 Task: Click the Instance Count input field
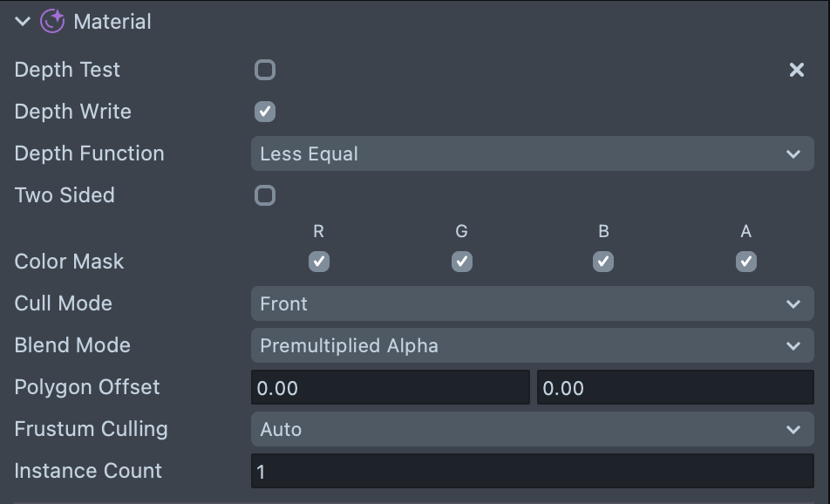532,472
